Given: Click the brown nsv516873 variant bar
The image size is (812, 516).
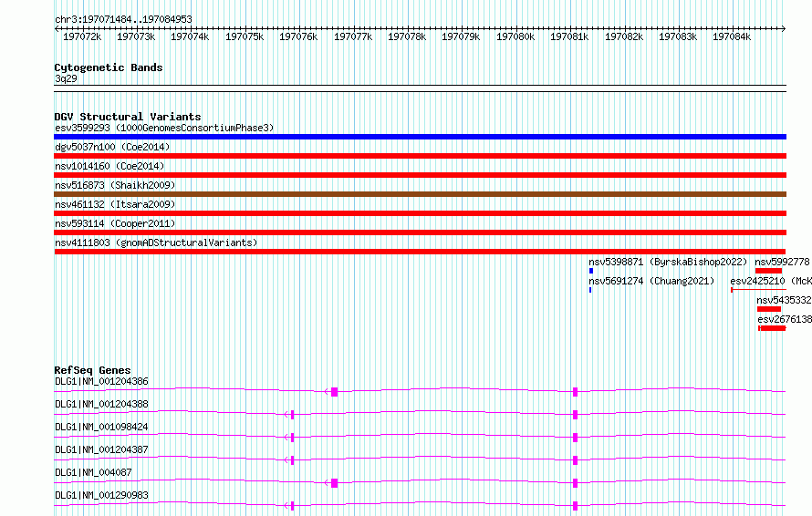Looking at the screenshot, I should coord(420,194).
